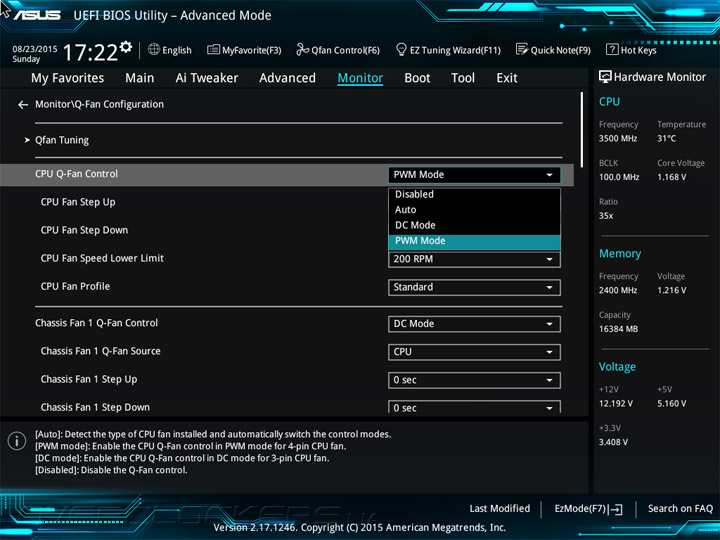Select Chassis Fan 1 Q-Fan Source label
Screen dimensions: 720x540
(x=101, y=351)
